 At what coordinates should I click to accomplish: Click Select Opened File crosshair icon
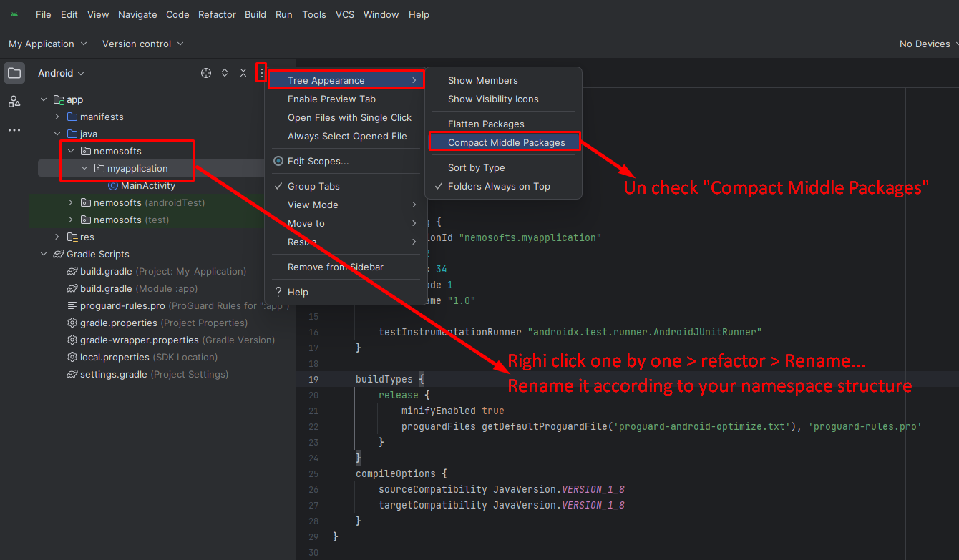point(206,73)
